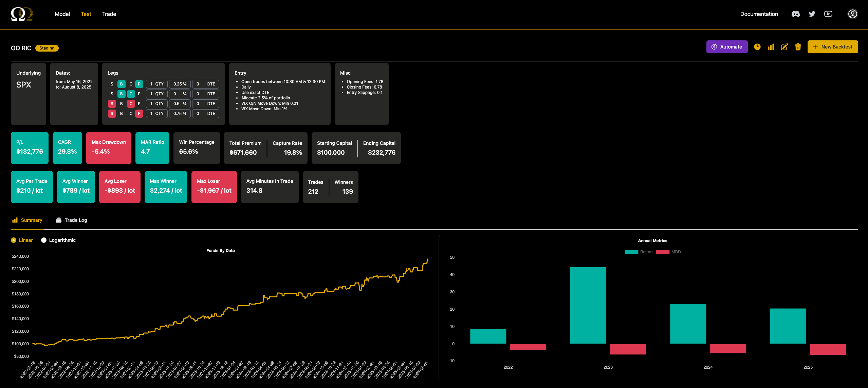Delete backtest with the trash icon
Image resolution: width=868 pixels, height=388 pixels.
point(798,47)
